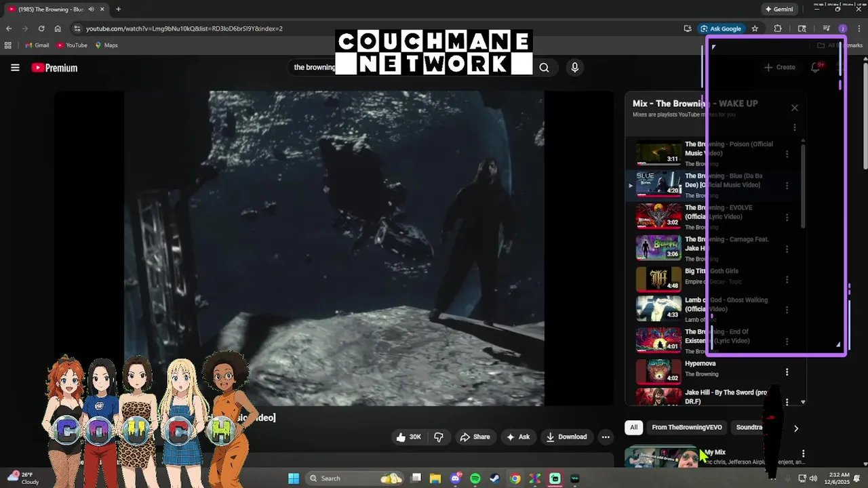Open the weather widget showing 26°F
868x488 pixels.
(x=23, y=478)
